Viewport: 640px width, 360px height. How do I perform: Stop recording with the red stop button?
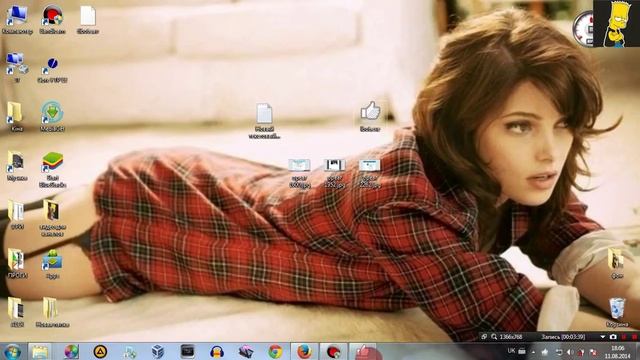(634, 337)
